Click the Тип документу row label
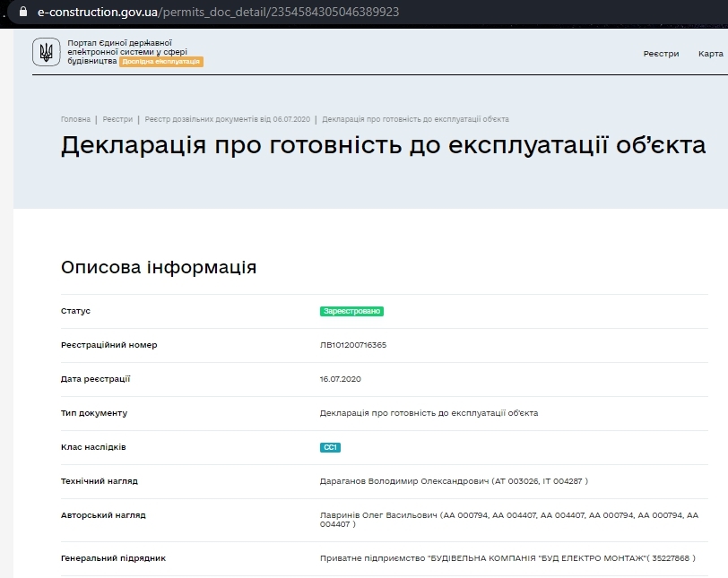 click(94, 413)
